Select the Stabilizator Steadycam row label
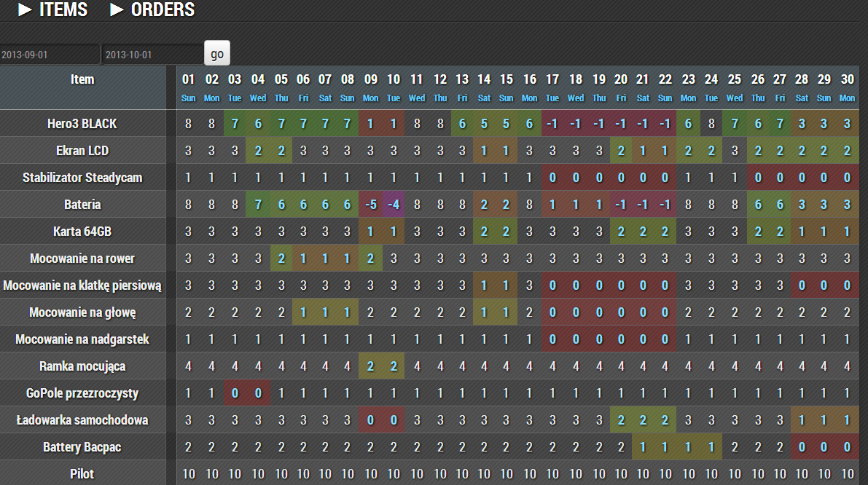868x485 pixels. point(82,178)
